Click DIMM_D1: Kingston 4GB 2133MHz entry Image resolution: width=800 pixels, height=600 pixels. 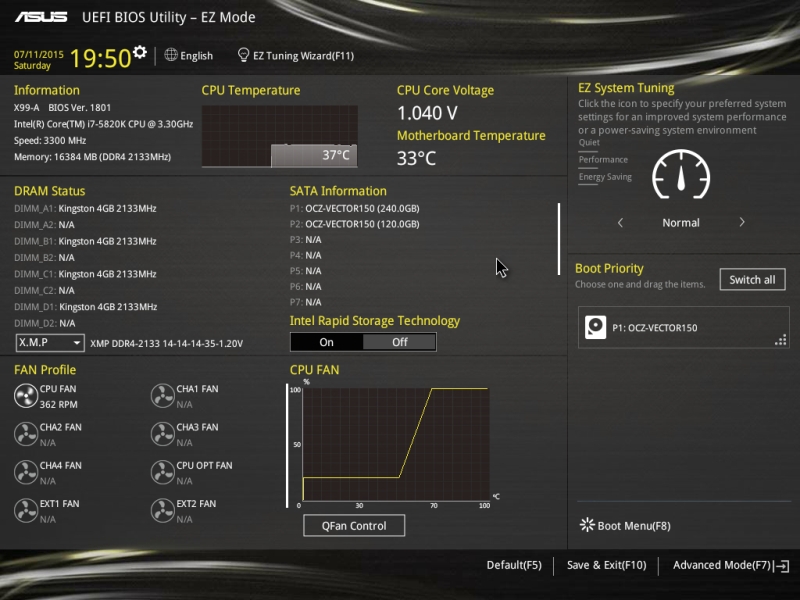click(x=85, y=307)
